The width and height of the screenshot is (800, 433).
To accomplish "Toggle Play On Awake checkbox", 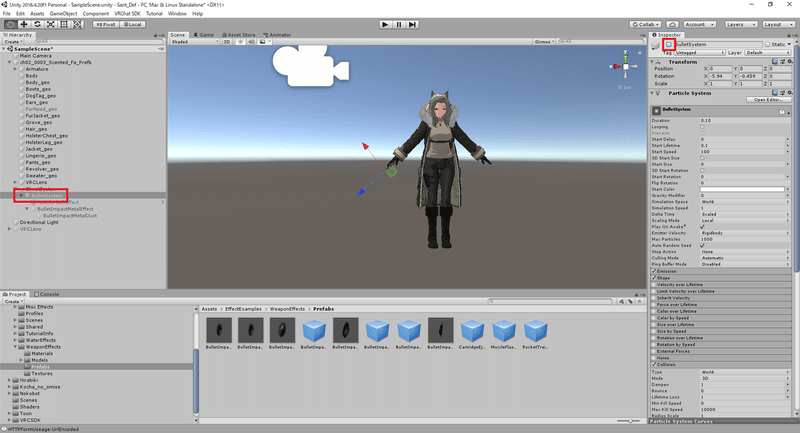I will 702,226.
